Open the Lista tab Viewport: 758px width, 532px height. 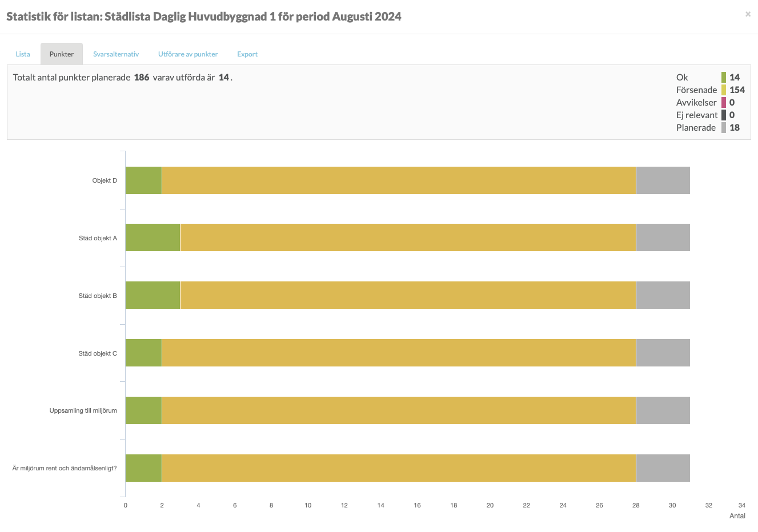23,54
